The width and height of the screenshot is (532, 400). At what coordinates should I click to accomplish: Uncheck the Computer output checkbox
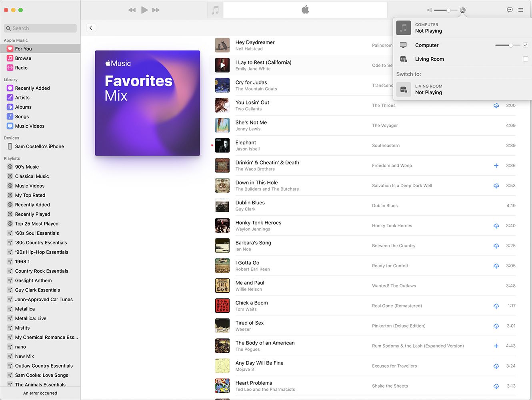(526, 45)
